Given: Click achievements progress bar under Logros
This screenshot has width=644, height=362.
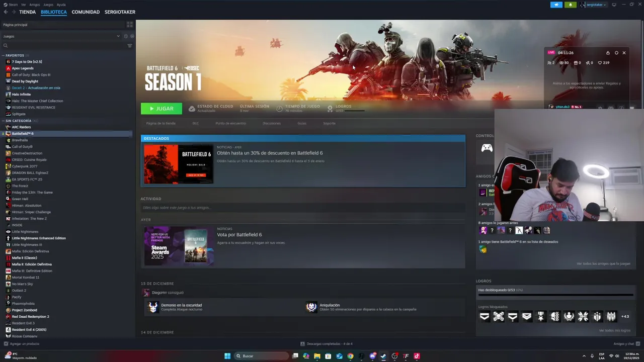Looking at the screenshot, I should (x=556, y=296).
